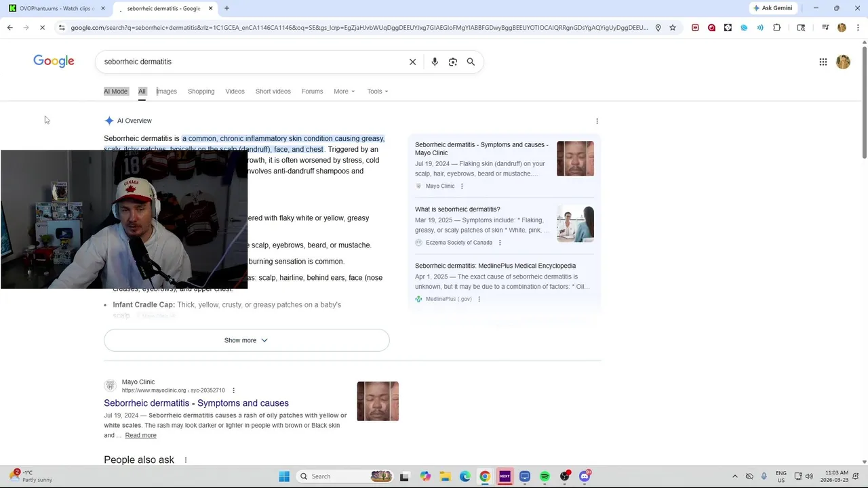The height and width of the screenshot is (488, 868).
Task: Open Chrome profile avatar in toolbar
Action: tap(842, 28)
